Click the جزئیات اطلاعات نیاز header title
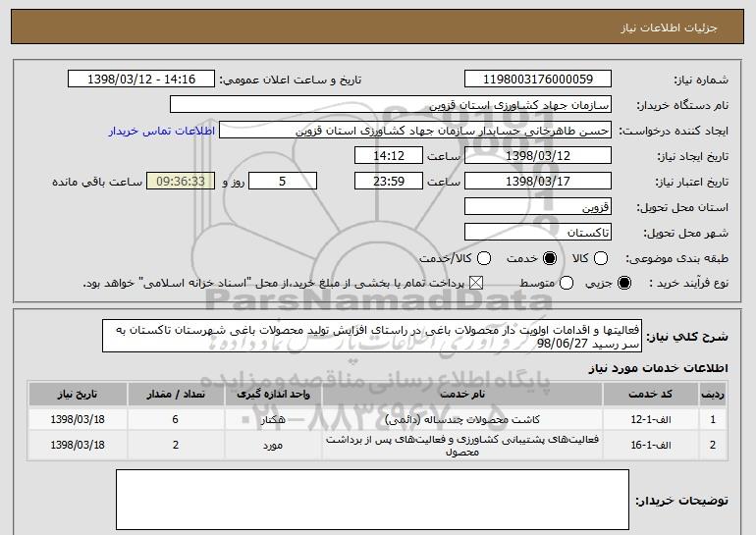This screenshot has height=535, width=756. [669, 27]
